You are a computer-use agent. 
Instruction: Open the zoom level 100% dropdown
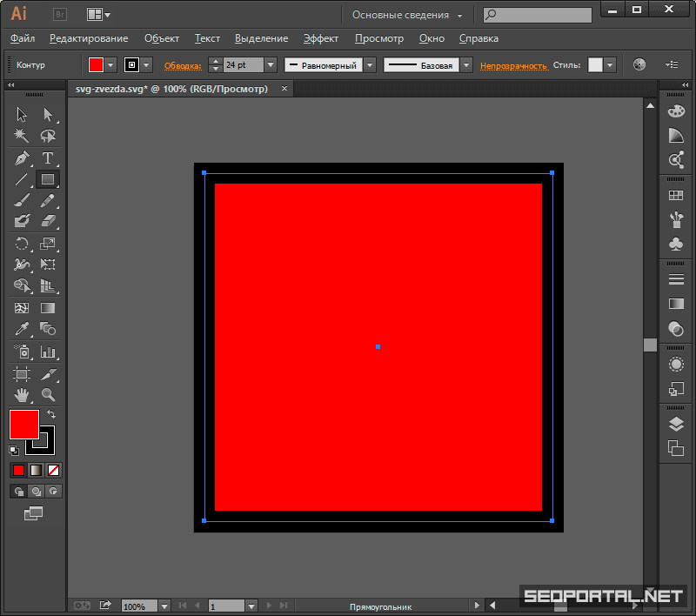(x=164, y=606)
